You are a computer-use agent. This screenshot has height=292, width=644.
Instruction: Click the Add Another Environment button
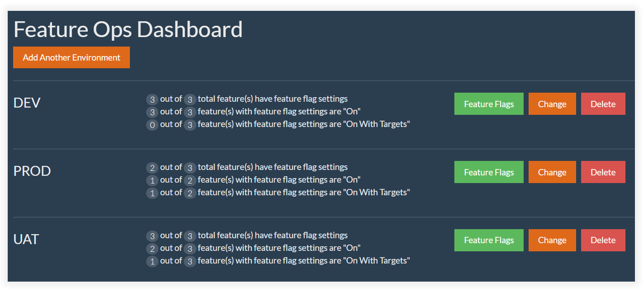pos(72,57)
